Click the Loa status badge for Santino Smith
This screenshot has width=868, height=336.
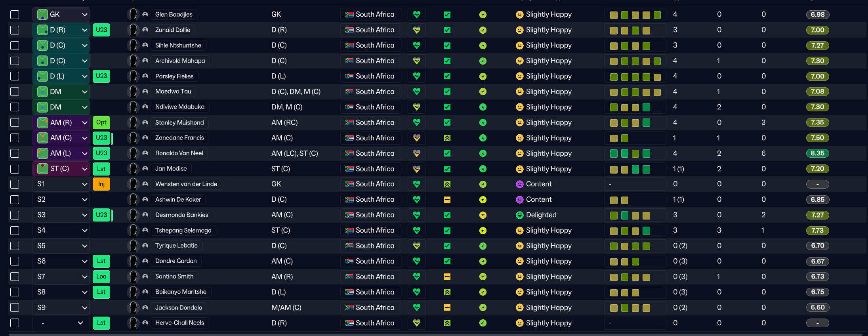101,277
